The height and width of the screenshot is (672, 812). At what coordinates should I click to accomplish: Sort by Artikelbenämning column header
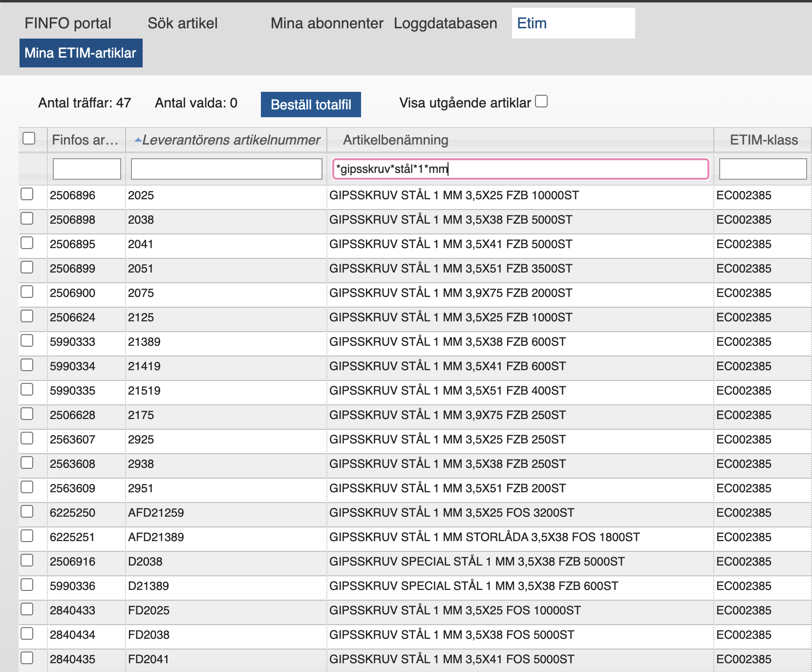tap(395, 140)
